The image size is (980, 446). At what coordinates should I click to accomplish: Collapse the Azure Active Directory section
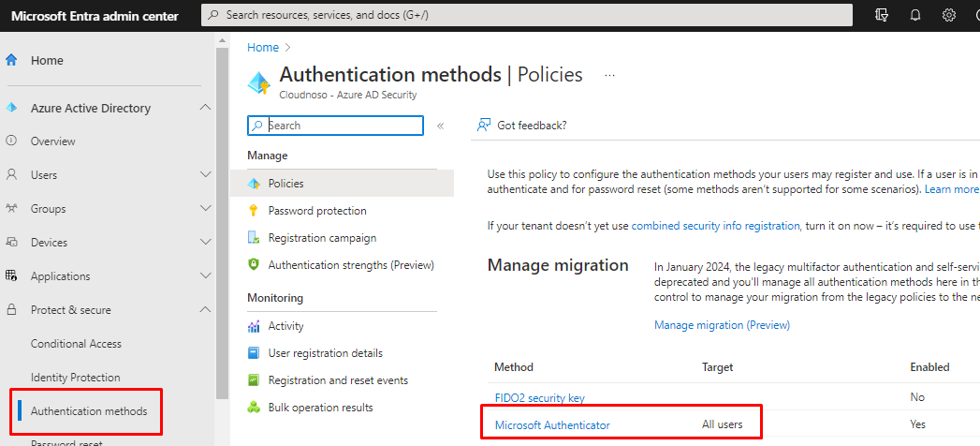[x=205, y=108]
